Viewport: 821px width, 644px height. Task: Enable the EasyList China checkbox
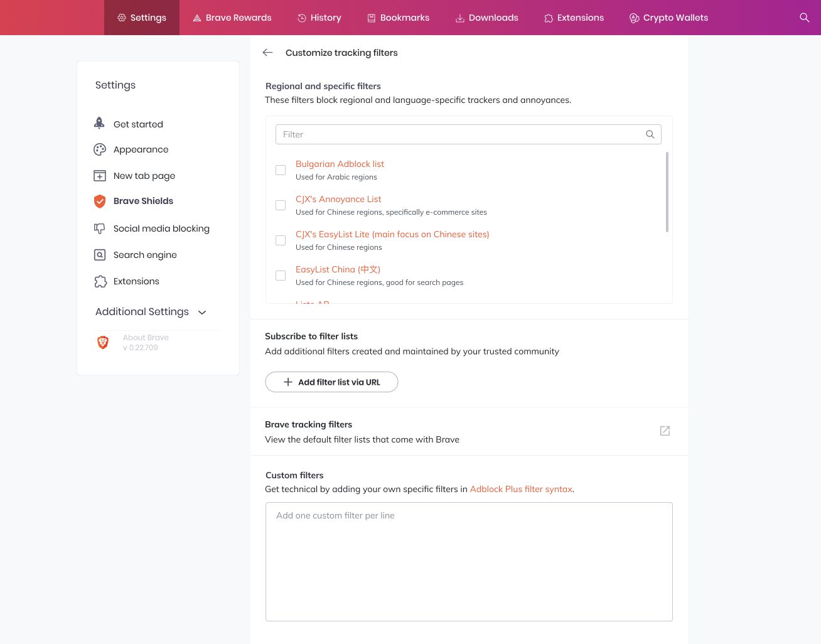pos(281,276)
